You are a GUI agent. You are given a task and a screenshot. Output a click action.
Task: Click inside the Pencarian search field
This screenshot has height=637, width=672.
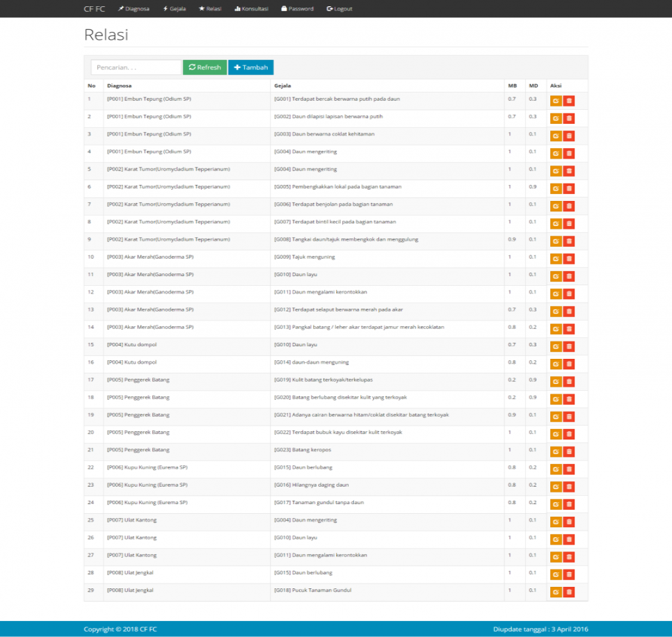pyautogui.click(x=134, y=67)
